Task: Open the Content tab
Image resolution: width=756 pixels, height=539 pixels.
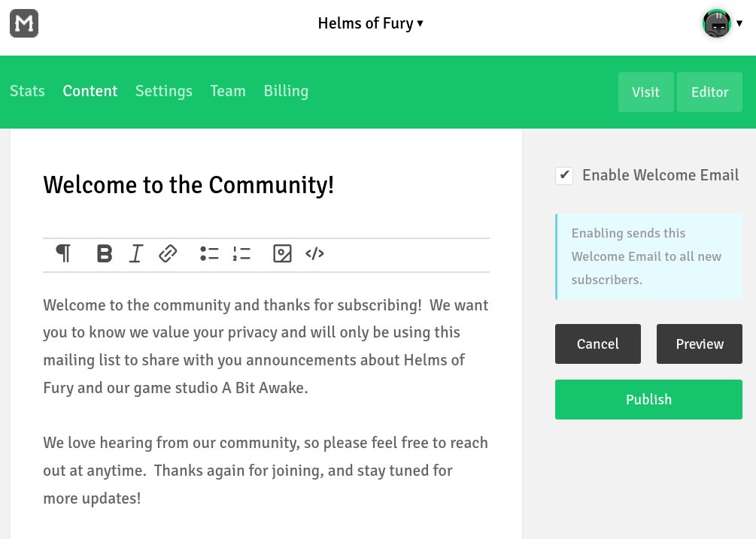Action: pyautogui.click(x=90, y=91)
